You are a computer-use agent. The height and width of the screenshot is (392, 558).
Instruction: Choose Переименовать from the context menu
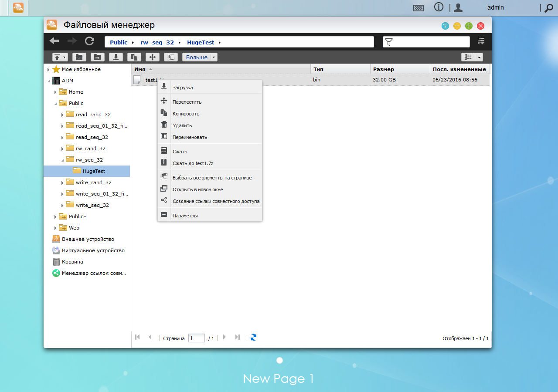[210, 137]
